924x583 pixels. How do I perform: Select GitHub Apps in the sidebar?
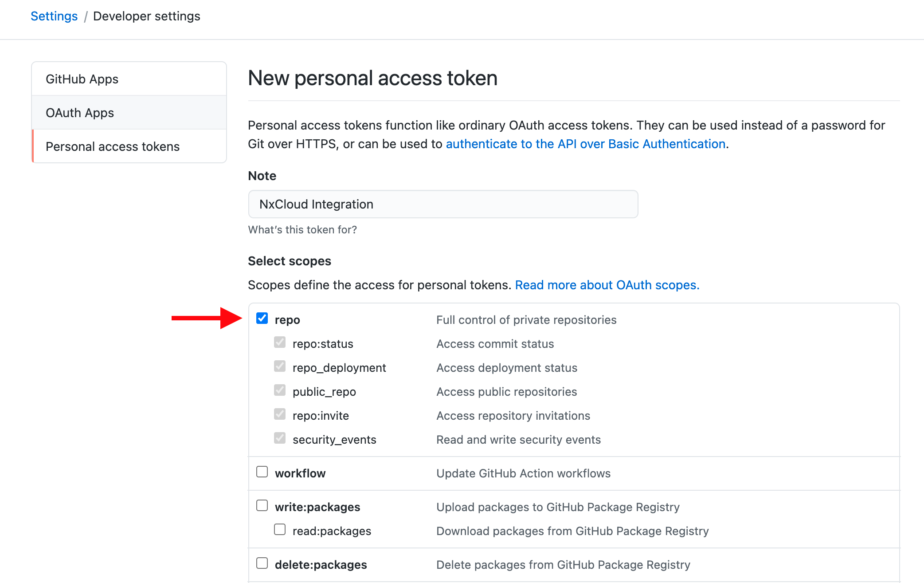82,79
